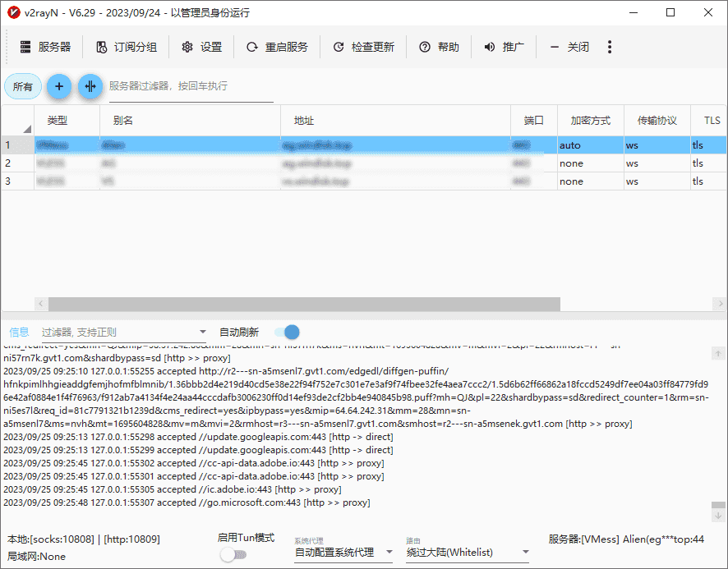Open the 服务器 (Servers) menu

point(45,47)
